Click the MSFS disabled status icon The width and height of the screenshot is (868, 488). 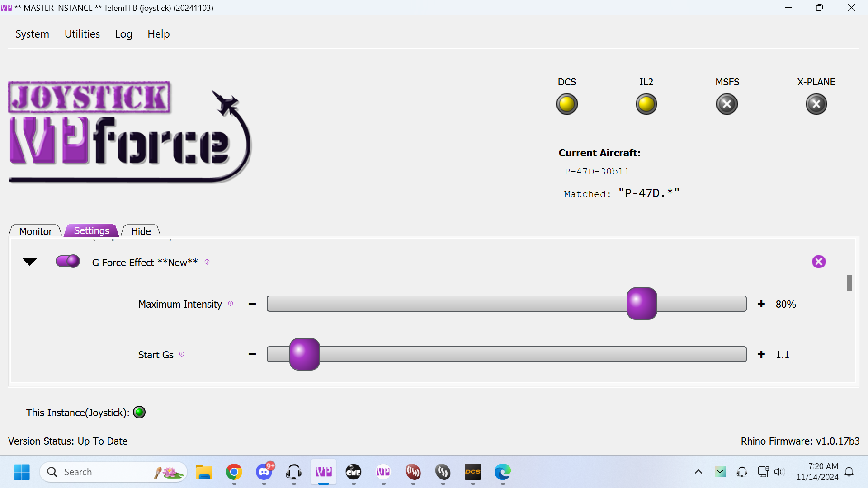pos(726,104)
